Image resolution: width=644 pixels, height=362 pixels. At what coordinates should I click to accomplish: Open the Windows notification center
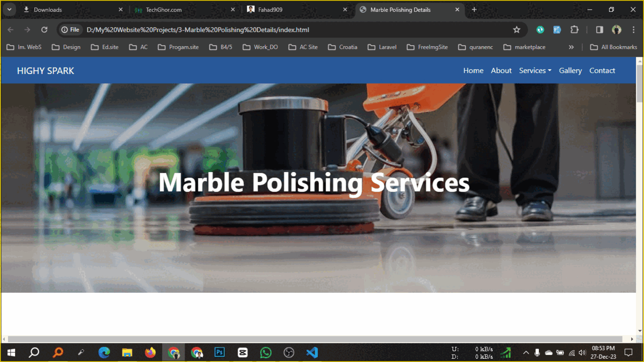(x=628, y=352)
